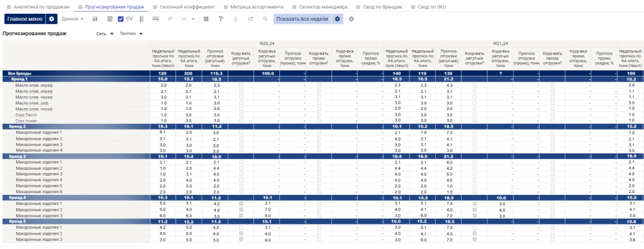Expand chart type dropdown arrow
Screen dimensions: 644x249
193,19
